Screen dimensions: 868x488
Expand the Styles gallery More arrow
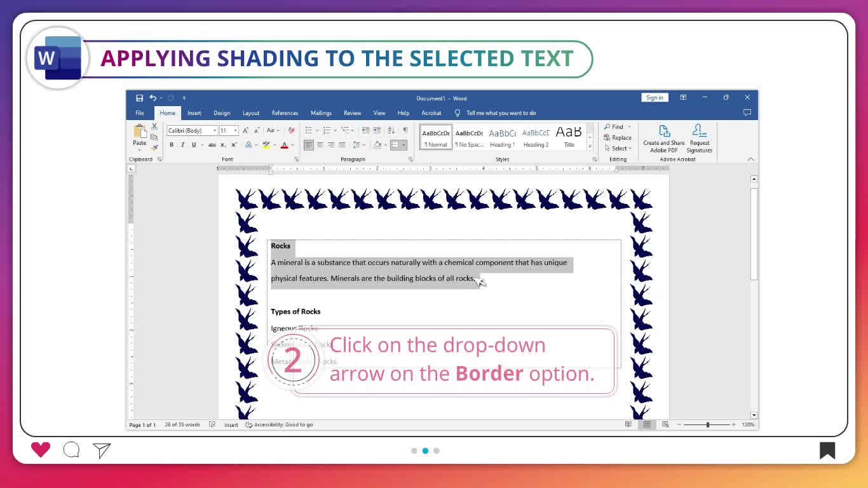tap(590, 147)
